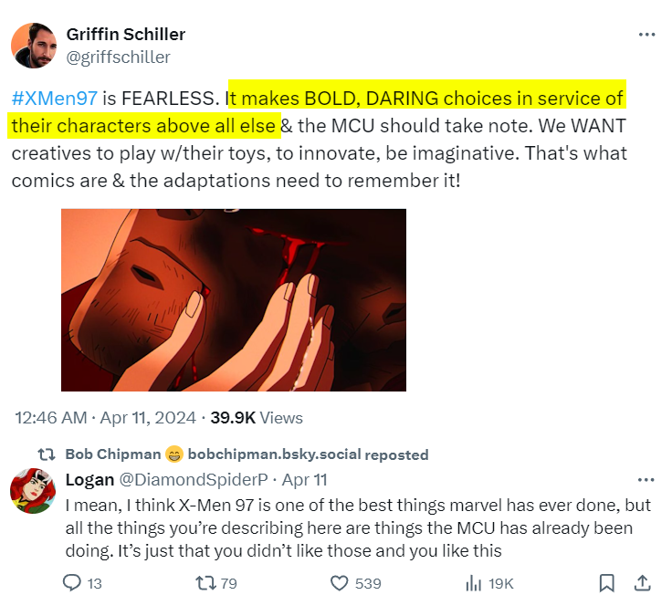Open the X-Men 97 image attachment
This screenshot has width=672, height=616.
(234, 300)
